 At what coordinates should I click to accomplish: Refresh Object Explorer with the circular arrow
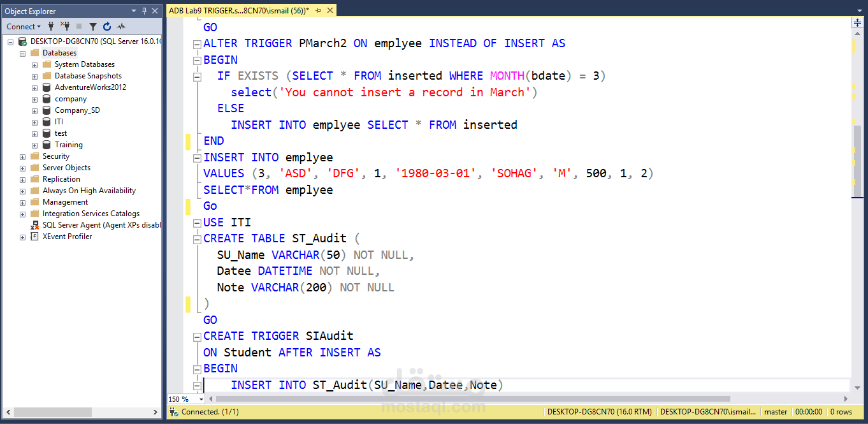107,26
